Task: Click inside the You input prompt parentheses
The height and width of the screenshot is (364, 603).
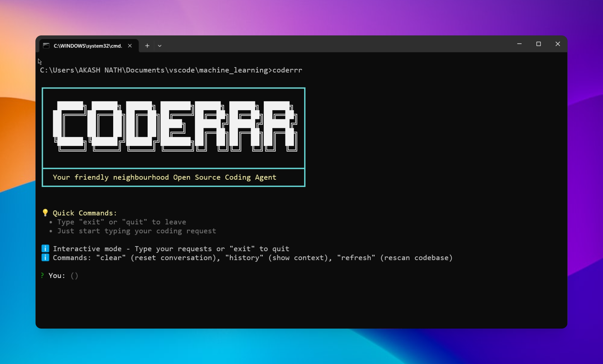Action: click(x=74, y=275)
